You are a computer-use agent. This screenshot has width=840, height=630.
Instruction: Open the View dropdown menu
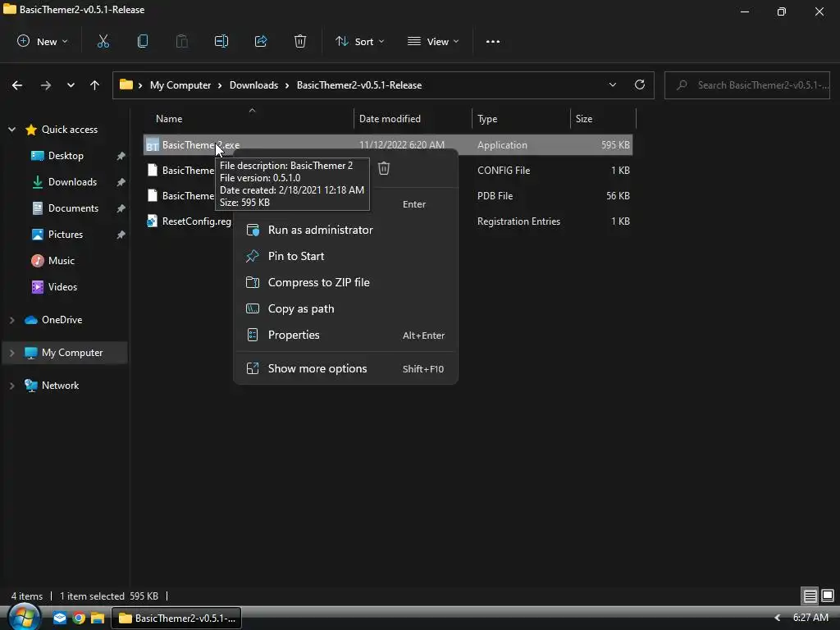point(433,41)
